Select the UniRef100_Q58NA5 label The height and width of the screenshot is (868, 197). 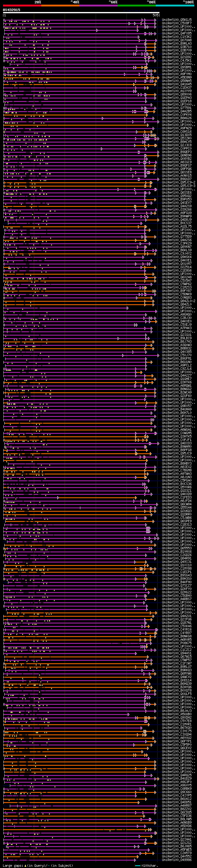point(177,81)
